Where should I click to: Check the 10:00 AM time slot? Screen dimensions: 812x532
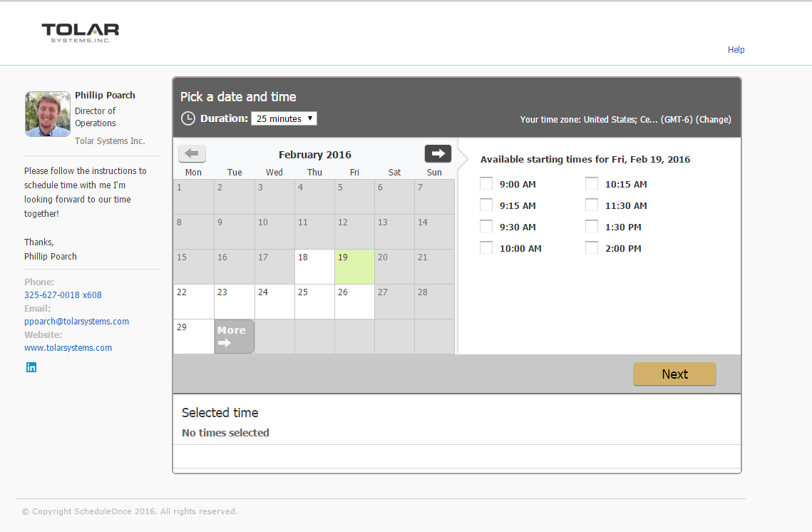point(485,248)
